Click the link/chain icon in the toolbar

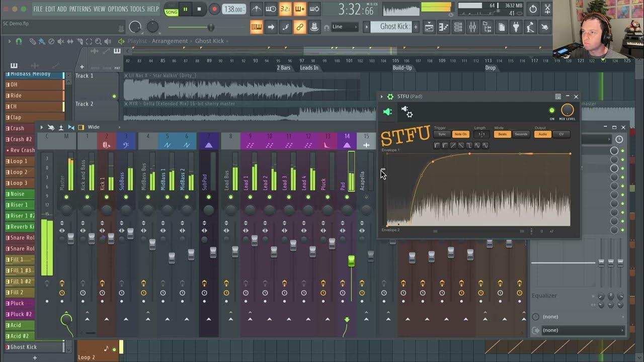(x=299, y=27)
